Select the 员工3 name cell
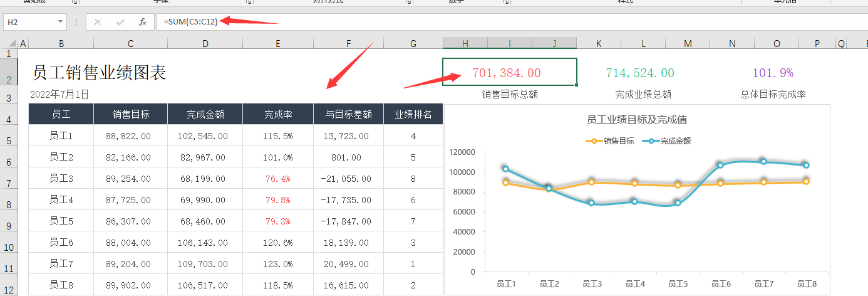The image size is (868, 296). tap(61, 179)
